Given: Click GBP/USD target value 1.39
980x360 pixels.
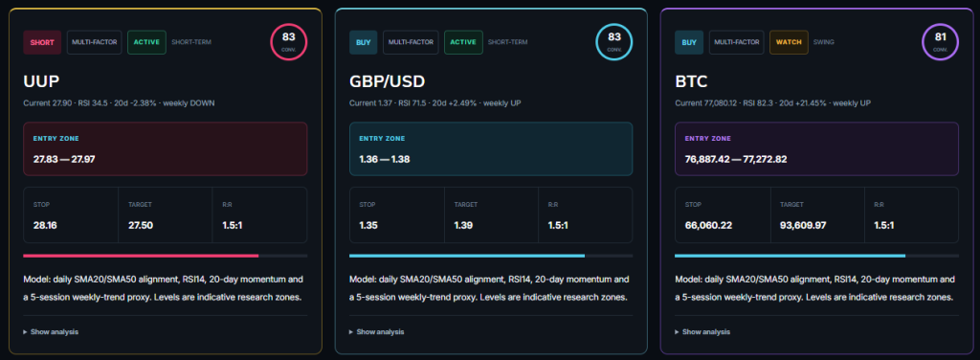Looking at the screenshot, I should coord(463,225).
